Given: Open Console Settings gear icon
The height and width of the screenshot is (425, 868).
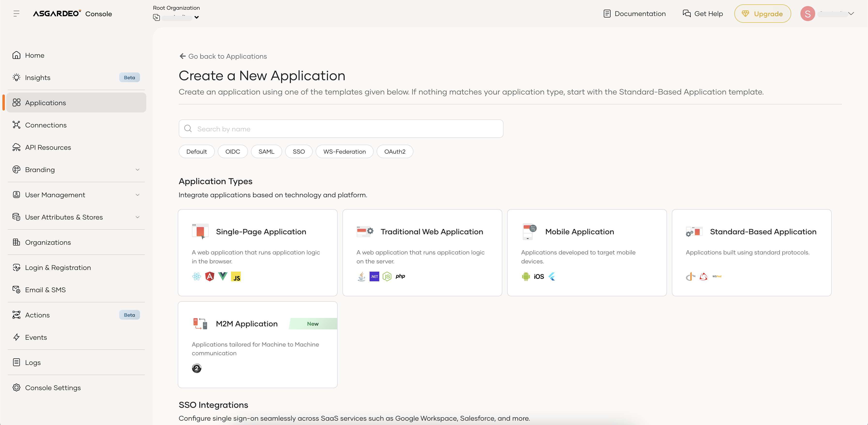Looking at the screenshot, I should [x=16, y=388].
